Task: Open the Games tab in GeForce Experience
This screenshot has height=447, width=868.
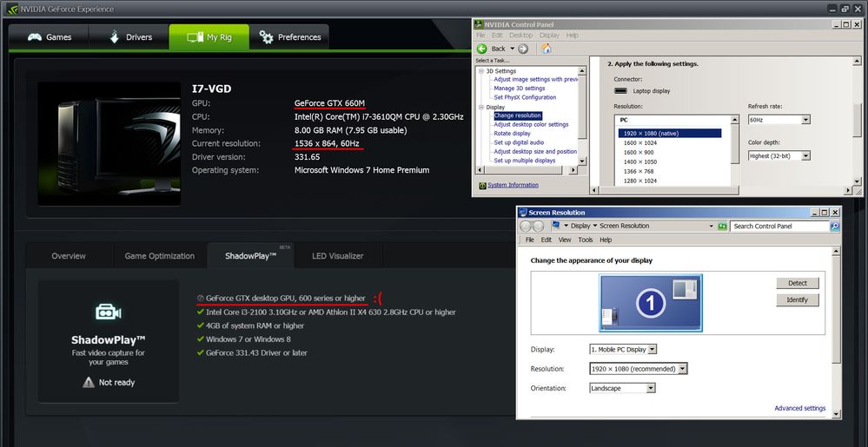Action: tap(50, 37)
